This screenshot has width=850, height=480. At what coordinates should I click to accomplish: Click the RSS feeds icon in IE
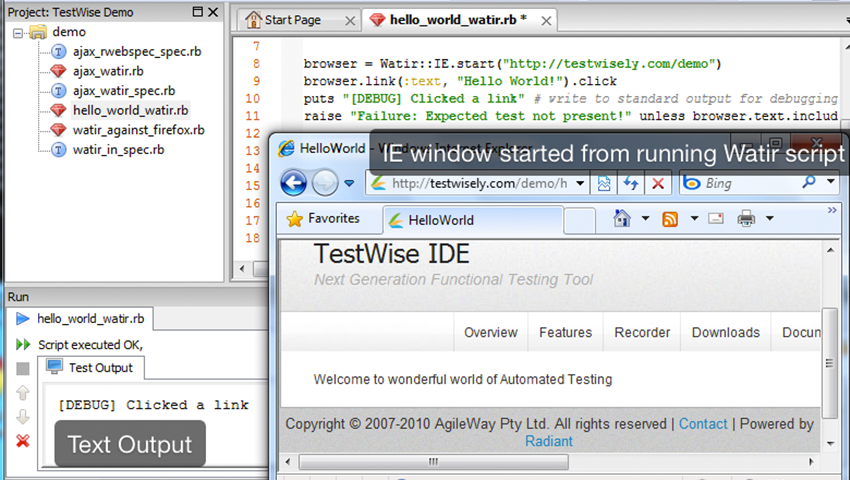(x=670, y=219)
